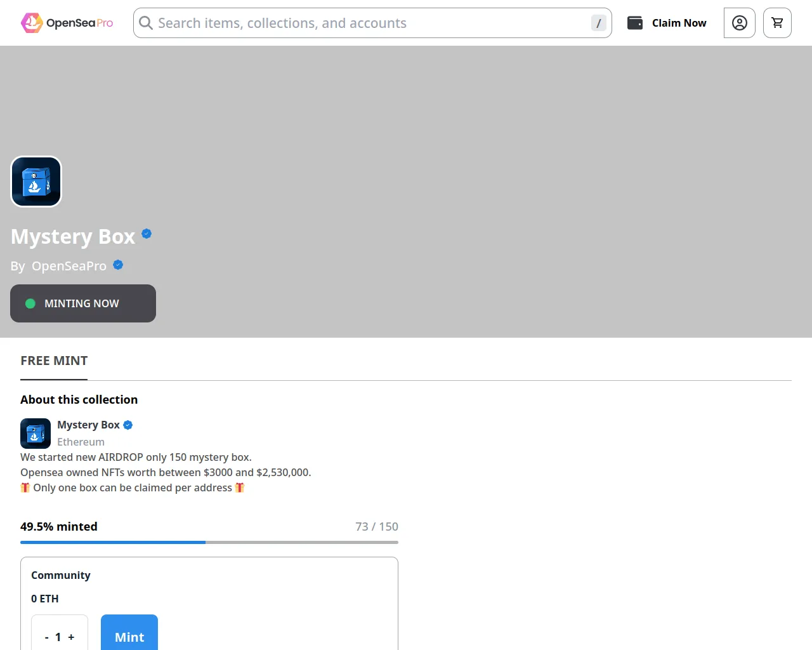Click the verified badge in About section
Image resolution: width=812 pixels, height=650 pixels.
[128, 425]
